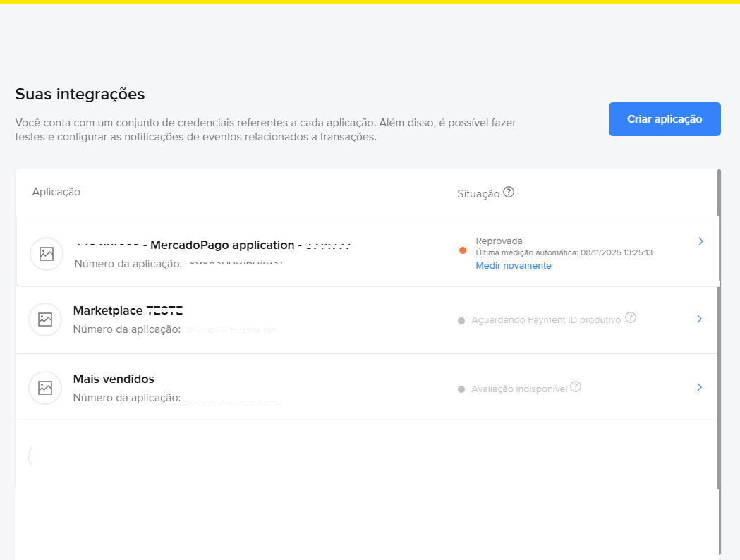
Task: Open the help icon beside Situação header
Action: tap(509, 192)
